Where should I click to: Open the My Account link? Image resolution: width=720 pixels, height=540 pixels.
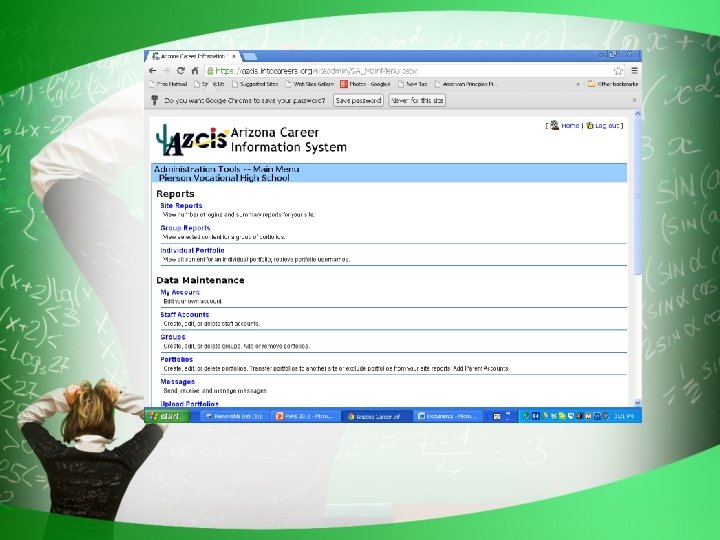pyautogui.click(x=180, y=292)
